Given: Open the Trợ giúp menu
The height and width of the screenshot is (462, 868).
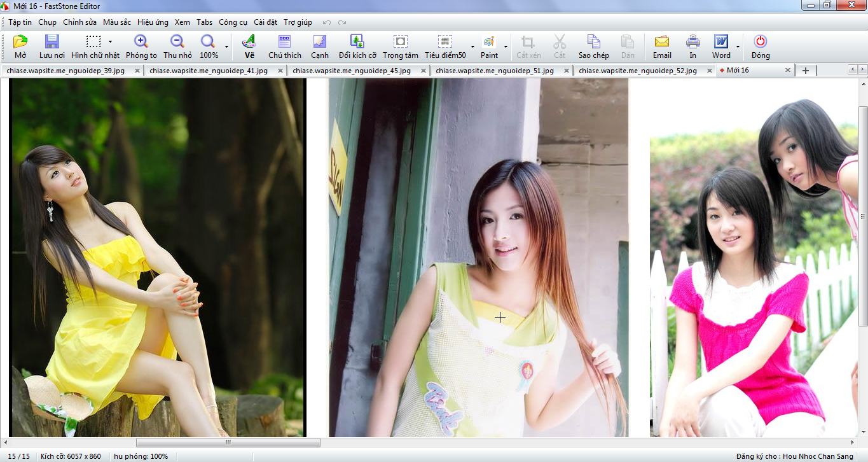Looking at the screenshot, I should 298,22.
